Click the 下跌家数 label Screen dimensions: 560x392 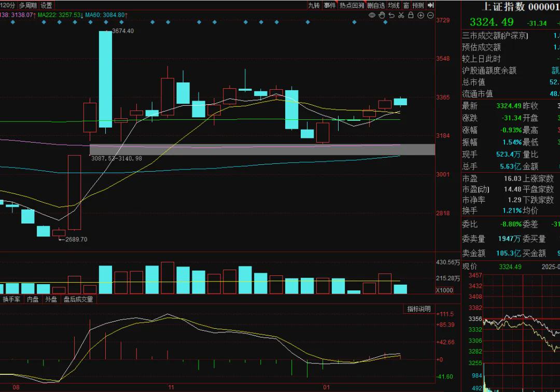538,200
